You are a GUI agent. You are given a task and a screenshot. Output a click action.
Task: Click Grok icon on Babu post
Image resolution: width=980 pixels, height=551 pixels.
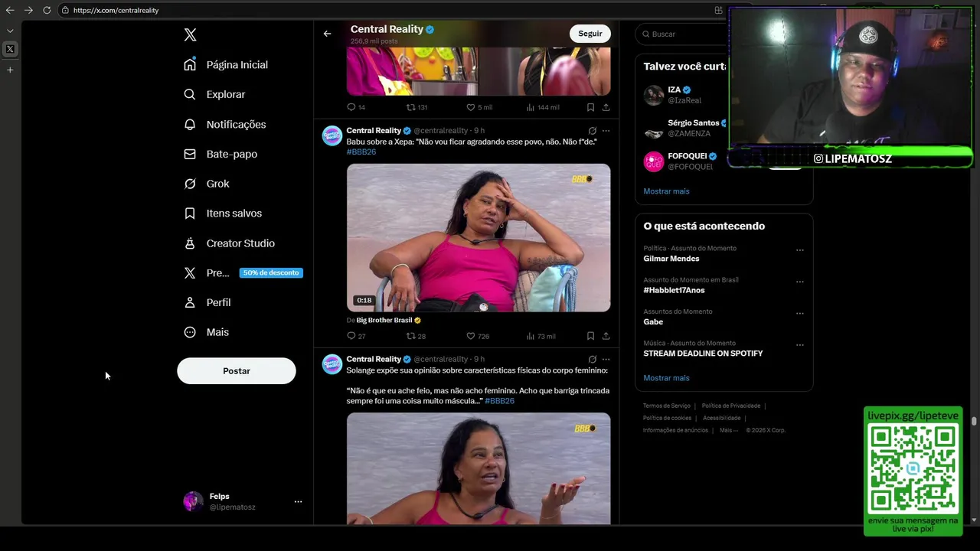[592, 131]
